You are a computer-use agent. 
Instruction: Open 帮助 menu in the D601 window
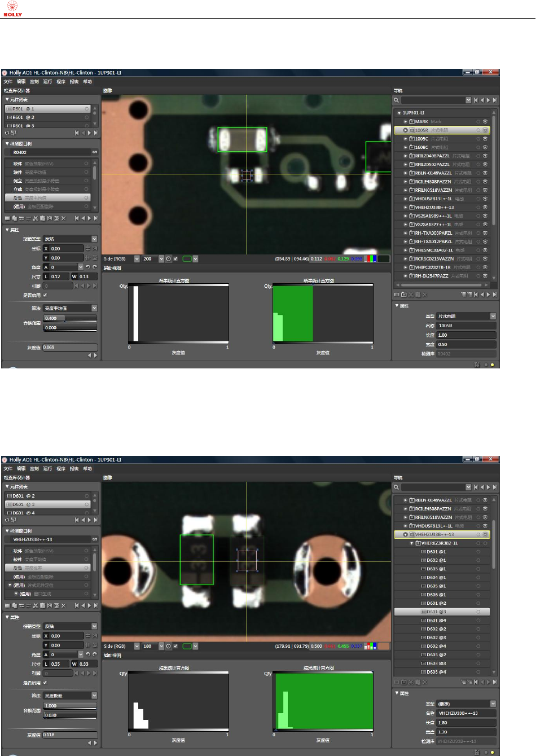87,469
